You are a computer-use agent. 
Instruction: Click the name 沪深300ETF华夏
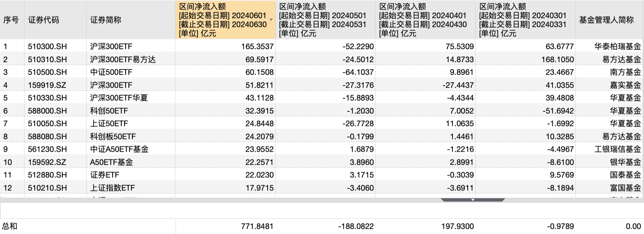pos(119,98)
